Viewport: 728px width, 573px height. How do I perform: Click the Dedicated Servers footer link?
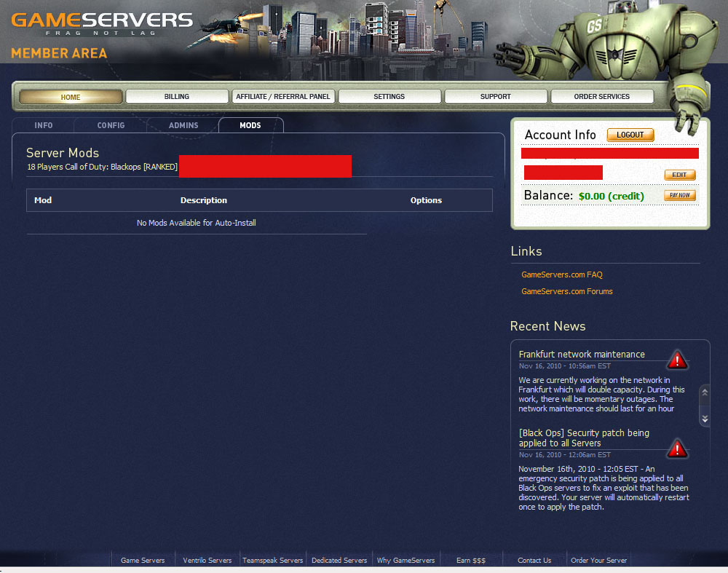pyautogui.click(x=339, y=561)
